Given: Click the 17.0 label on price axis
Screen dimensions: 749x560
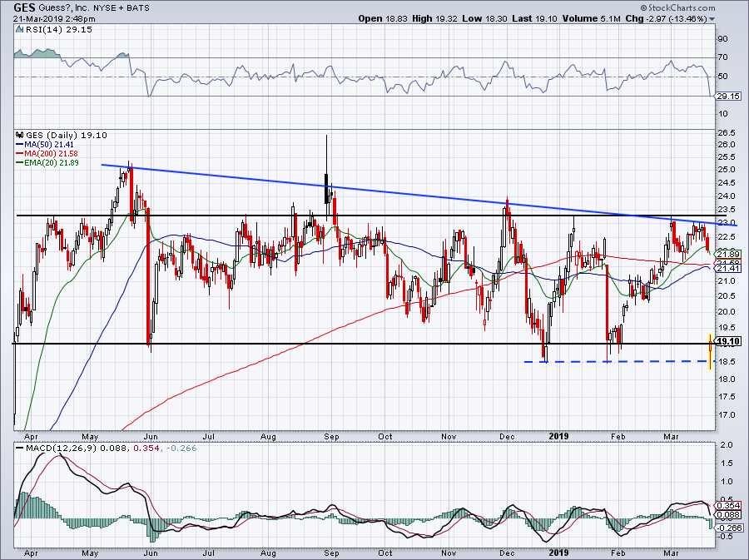Looking at the screenshot, I should point(726,415).
